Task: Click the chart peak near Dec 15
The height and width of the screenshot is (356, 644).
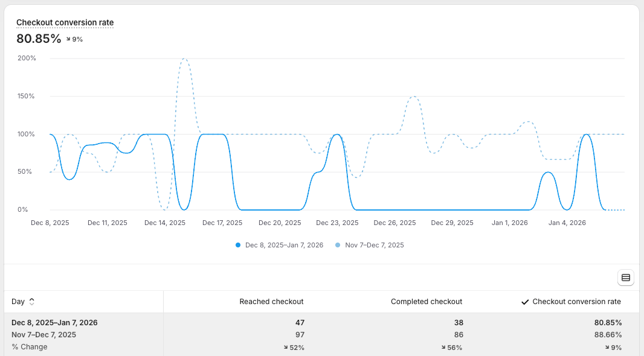Action: 183,59
